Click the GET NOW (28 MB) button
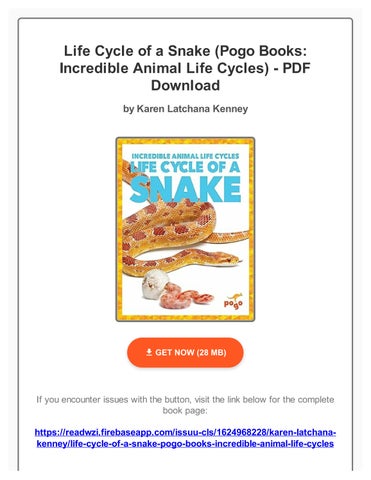Viewport: 371px width, 480px height. [x=185, y=353]
